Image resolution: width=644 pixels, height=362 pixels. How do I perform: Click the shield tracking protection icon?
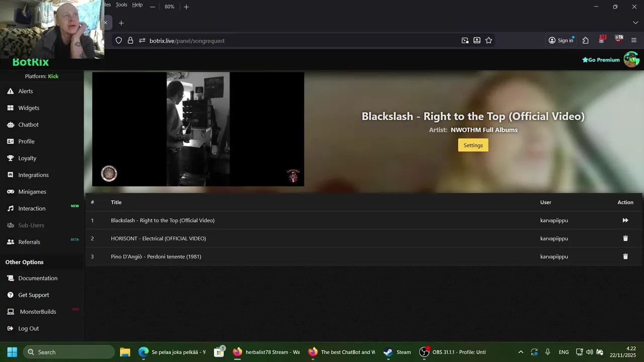(x=119, y=41)
